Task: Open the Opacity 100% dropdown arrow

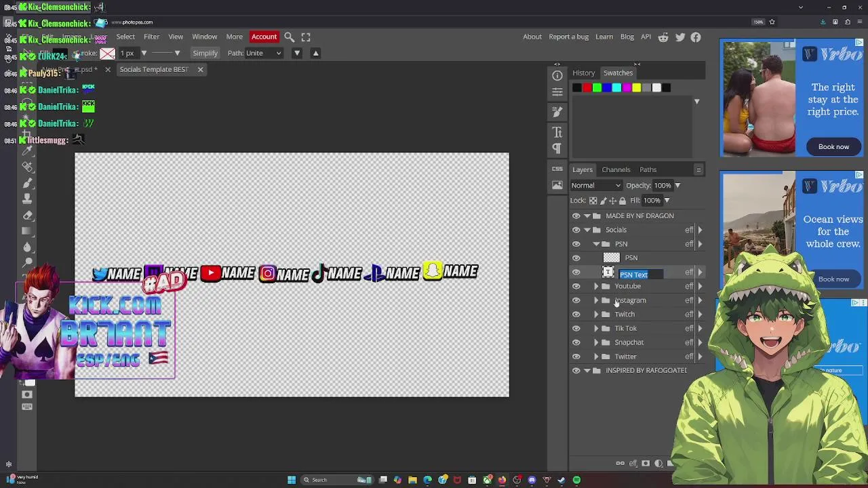Action: pyautogui.click(x=677, y=185)
